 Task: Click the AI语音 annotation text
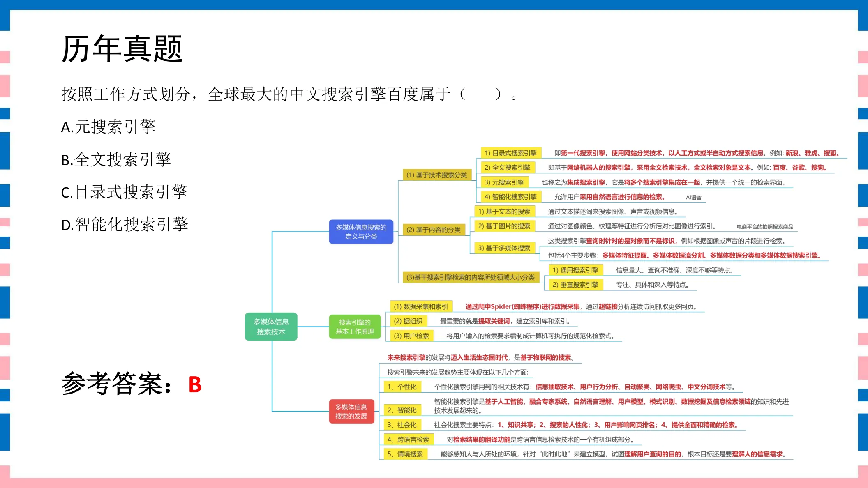coord(694,198)
